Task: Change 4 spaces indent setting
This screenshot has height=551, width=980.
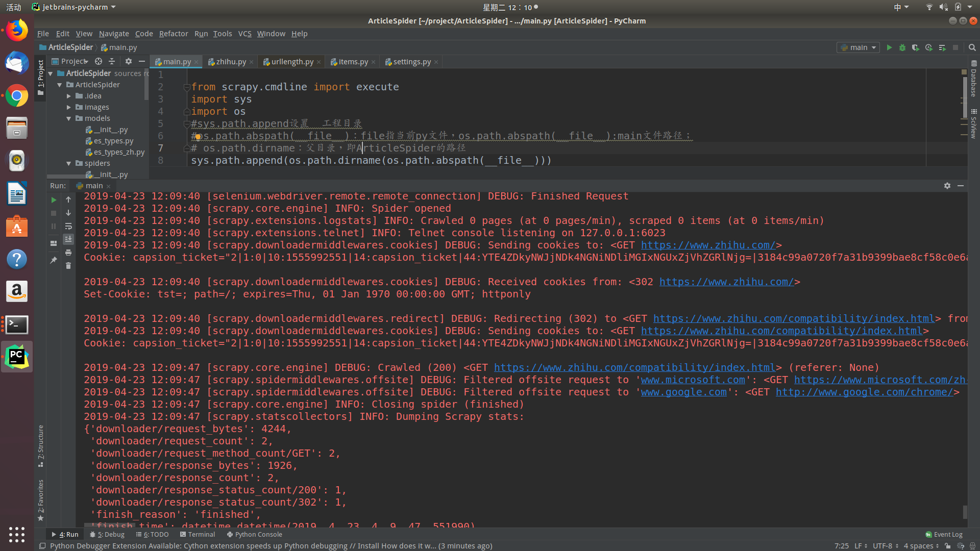Action: (921, 546)
